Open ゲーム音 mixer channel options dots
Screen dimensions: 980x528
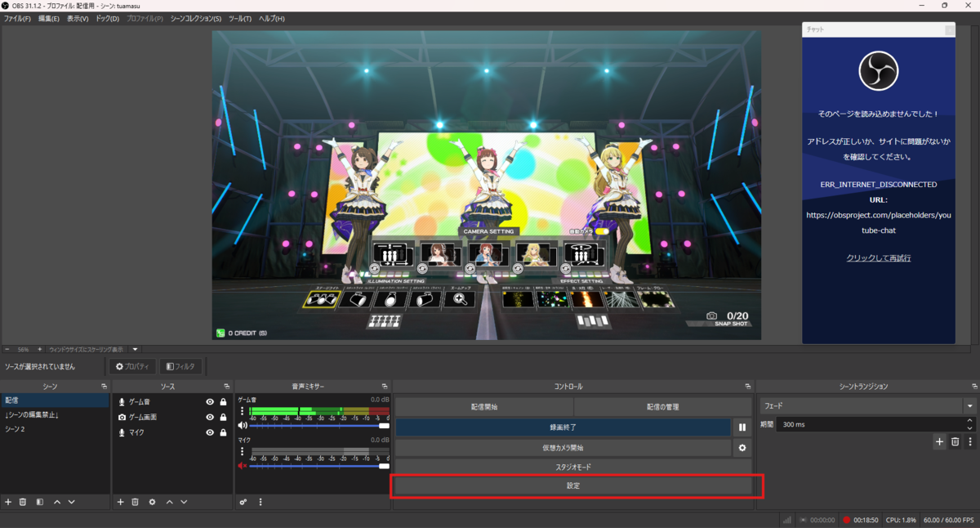pos(242,411)
